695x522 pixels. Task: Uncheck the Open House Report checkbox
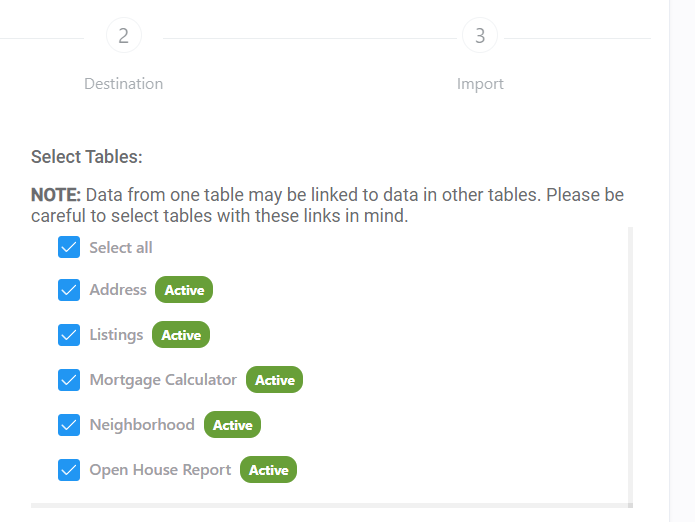pyautogui.click(x=69, y=470)
